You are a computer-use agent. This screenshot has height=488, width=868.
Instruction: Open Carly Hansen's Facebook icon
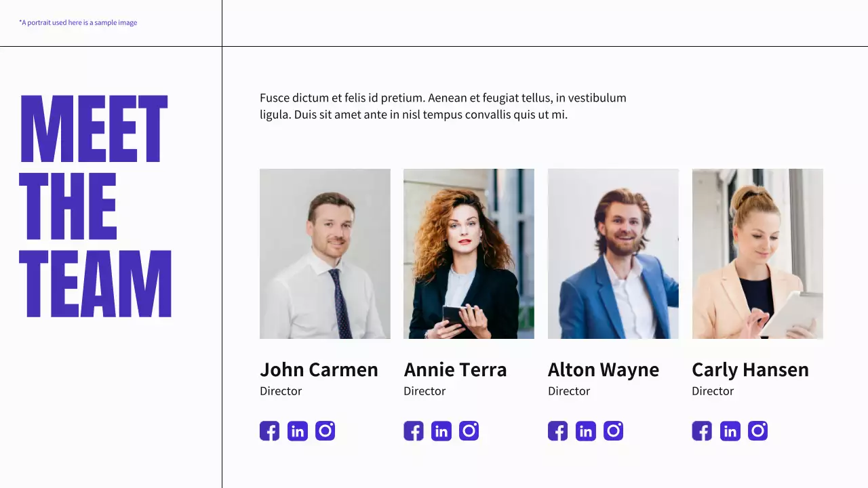pyautogui.click(x=702, y=431)
